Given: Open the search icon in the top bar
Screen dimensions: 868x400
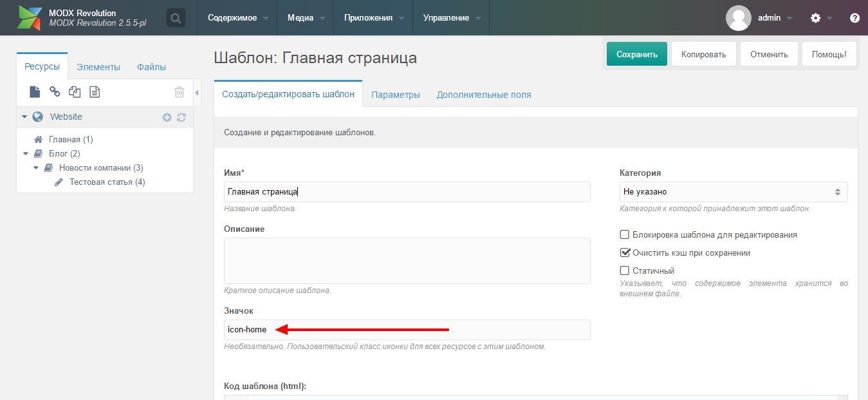Looking at the screenshot, I should click(176, 18).
